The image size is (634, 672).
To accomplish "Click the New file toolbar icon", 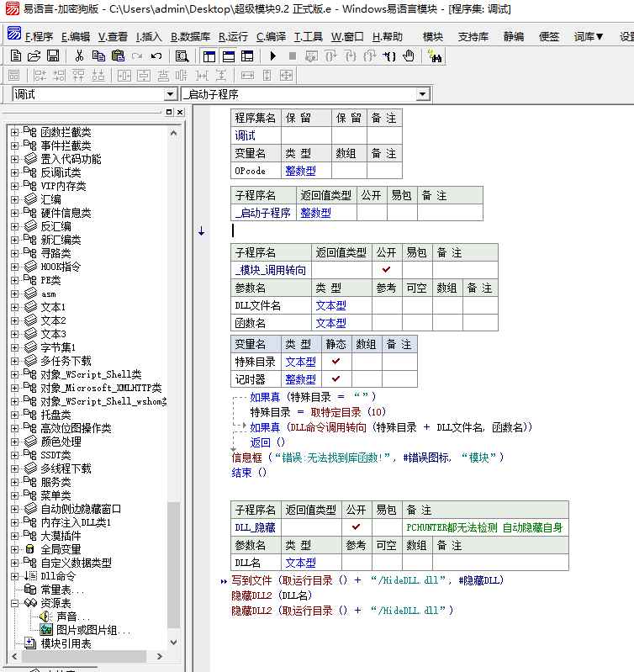I will (15, 56).
